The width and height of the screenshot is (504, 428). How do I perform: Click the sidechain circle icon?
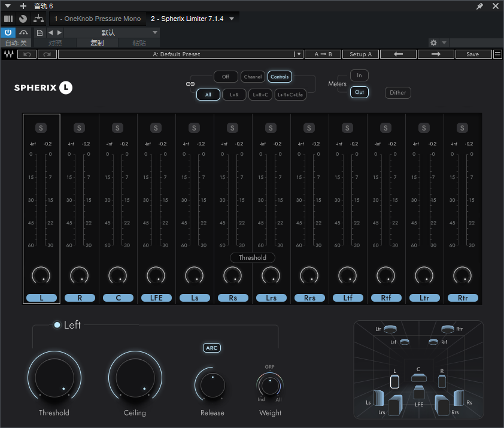(x=23, y=19)
